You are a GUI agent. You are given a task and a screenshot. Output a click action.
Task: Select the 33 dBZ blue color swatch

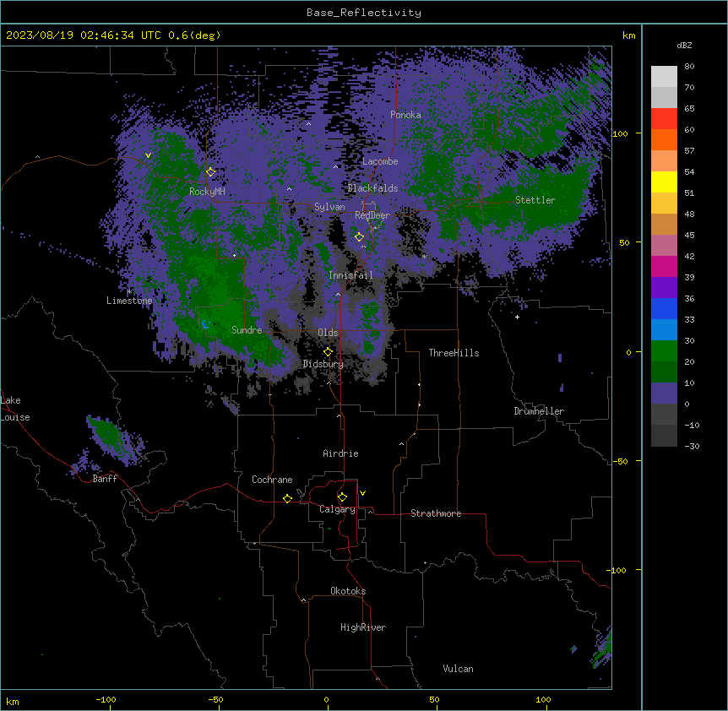(664, 308)
